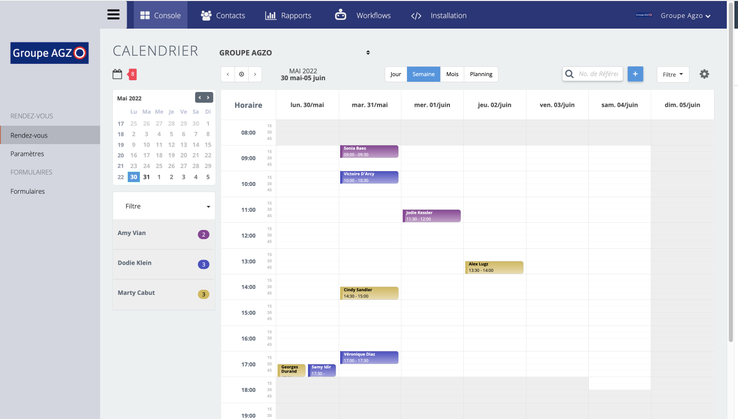Click the 12:00 time label
This screenshot has height=419, width=738.
point(249,235)
